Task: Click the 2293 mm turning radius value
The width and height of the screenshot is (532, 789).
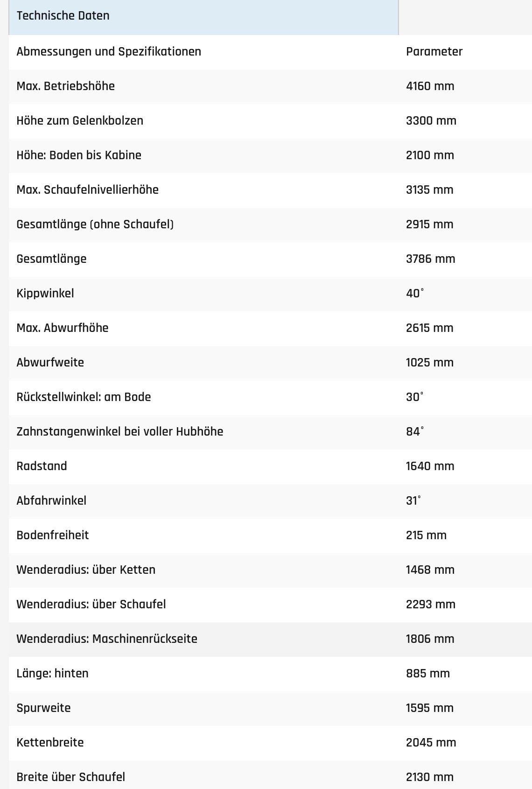Action: coord(430,604)
